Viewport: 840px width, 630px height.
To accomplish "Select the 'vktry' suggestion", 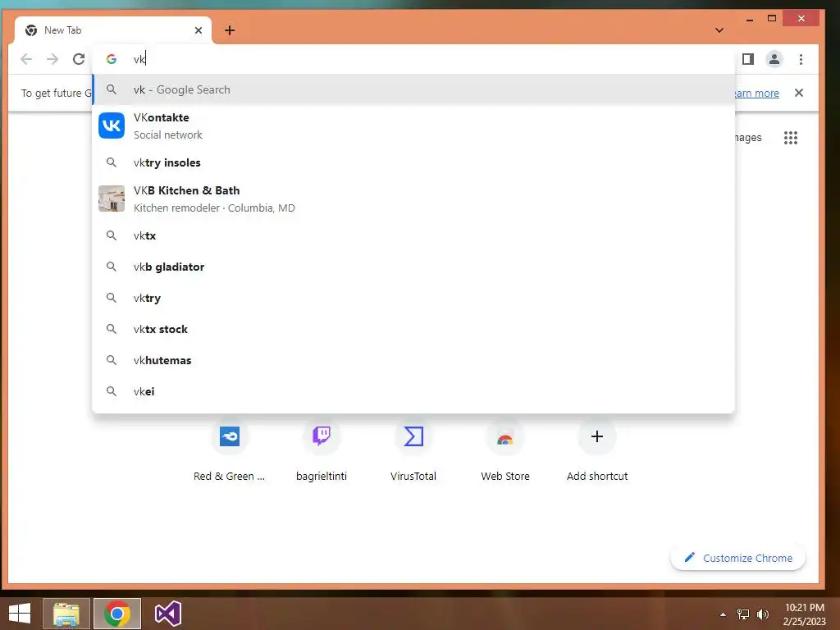I will tap(413, 297).
